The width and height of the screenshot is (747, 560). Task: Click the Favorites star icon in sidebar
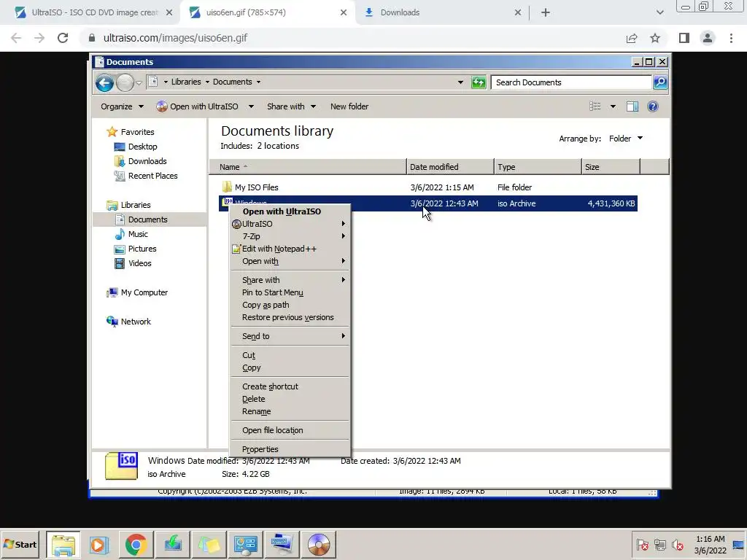(x=112, y=132)
